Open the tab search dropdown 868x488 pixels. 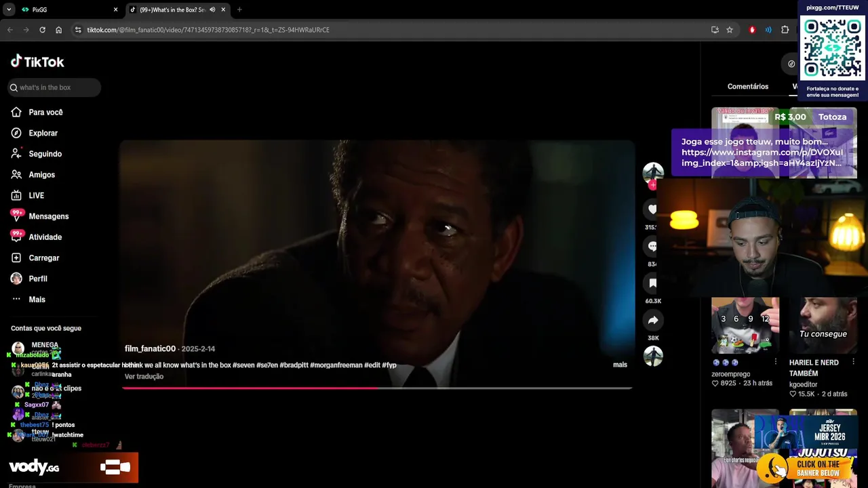[x=8, y=9]
